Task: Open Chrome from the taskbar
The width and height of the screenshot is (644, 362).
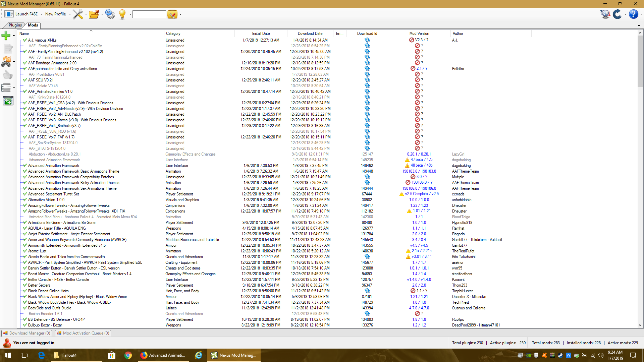Action: point(128,355)
